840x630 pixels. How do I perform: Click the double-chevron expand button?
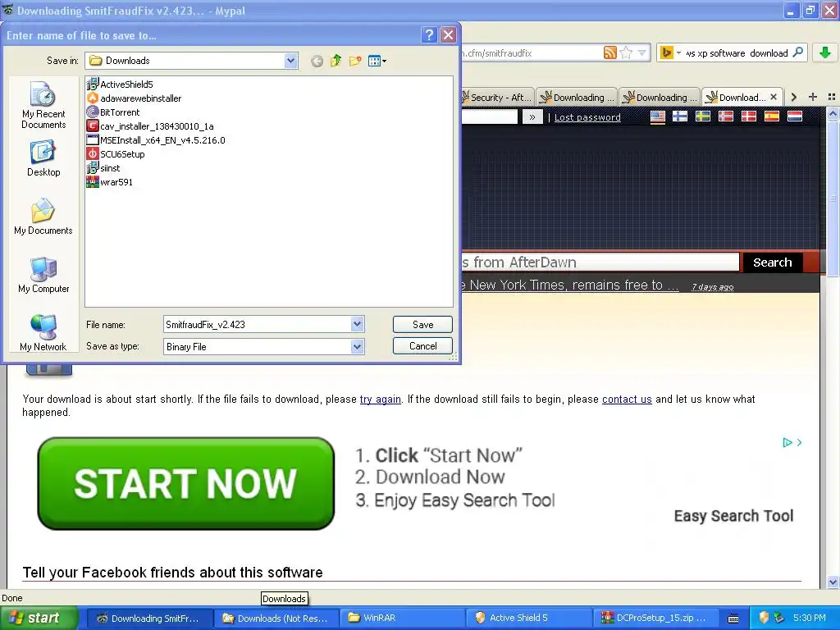coord(532,116)
